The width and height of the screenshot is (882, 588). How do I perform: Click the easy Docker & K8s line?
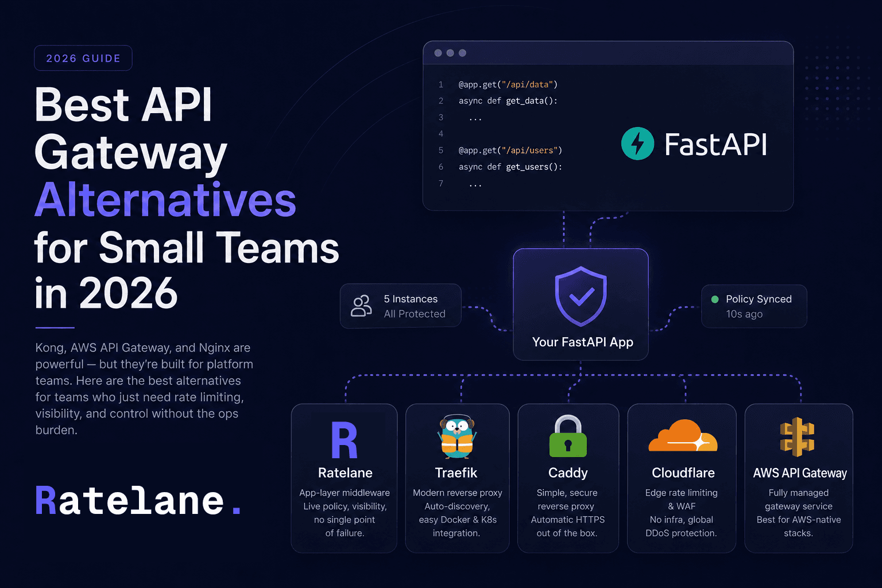pos(458,520)
